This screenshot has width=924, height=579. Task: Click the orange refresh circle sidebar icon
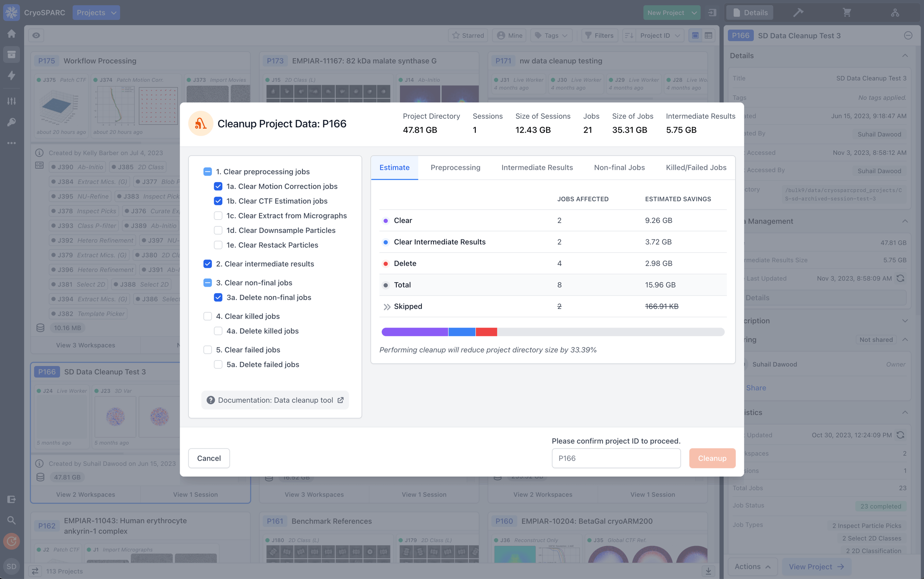pyautogui.click(x=11, y=541)
